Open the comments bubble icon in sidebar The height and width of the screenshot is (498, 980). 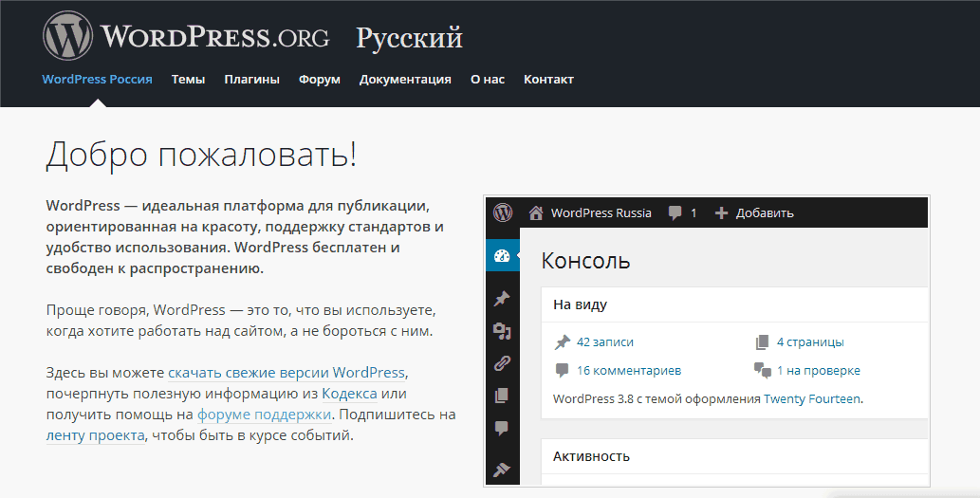(501, 428)
